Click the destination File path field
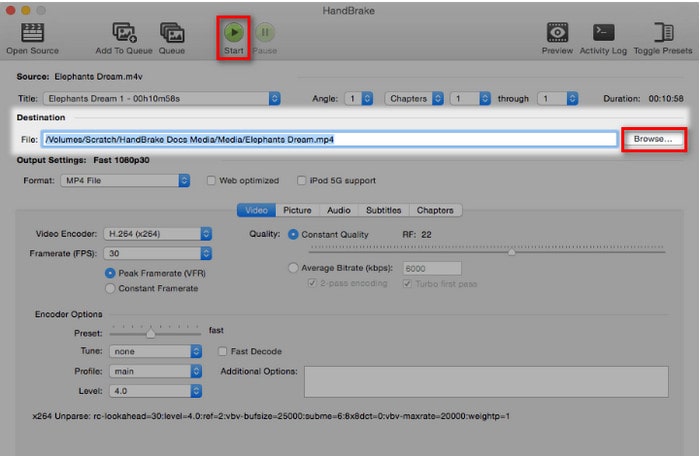700x456 pixels. pyautogui.click(x=328, y=140)
